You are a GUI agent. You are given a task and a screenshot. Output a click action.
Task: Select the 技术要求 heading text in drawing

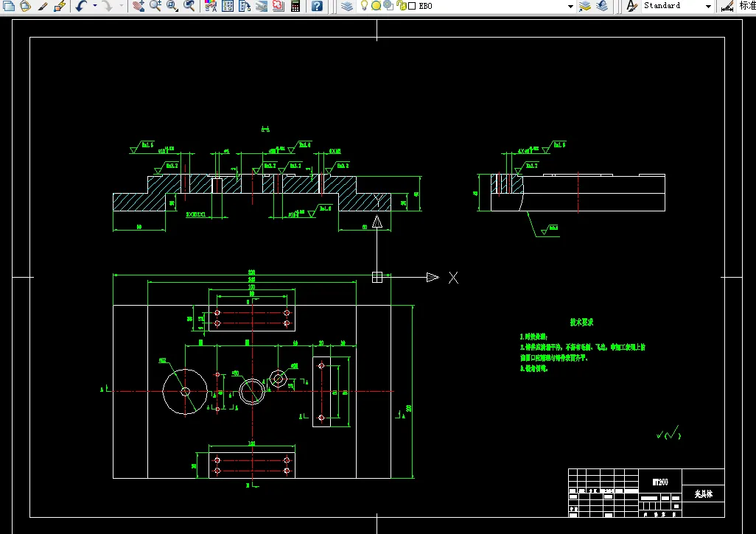click(x=581, y=322)
